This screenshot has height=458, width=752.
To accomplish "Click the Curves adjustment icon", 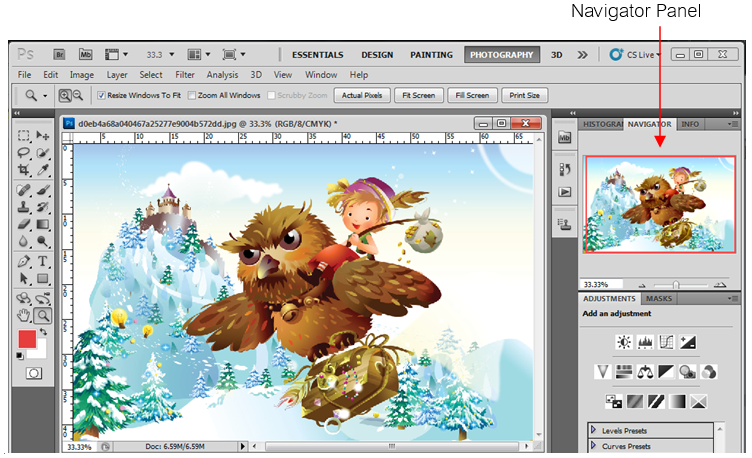I will pos(666,343).
